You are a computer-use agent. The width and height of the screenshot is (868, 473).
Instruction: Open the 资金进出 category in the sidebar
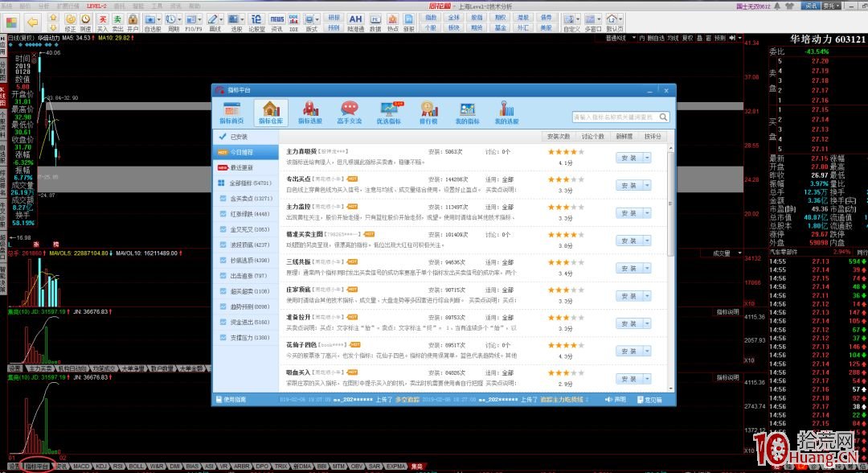point(246,322)
